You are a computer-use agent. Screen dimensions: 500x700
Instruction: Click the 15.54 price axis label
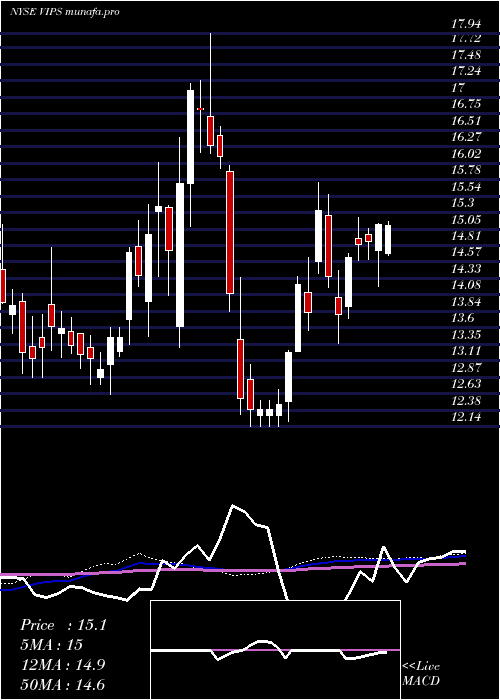[466, 187]
